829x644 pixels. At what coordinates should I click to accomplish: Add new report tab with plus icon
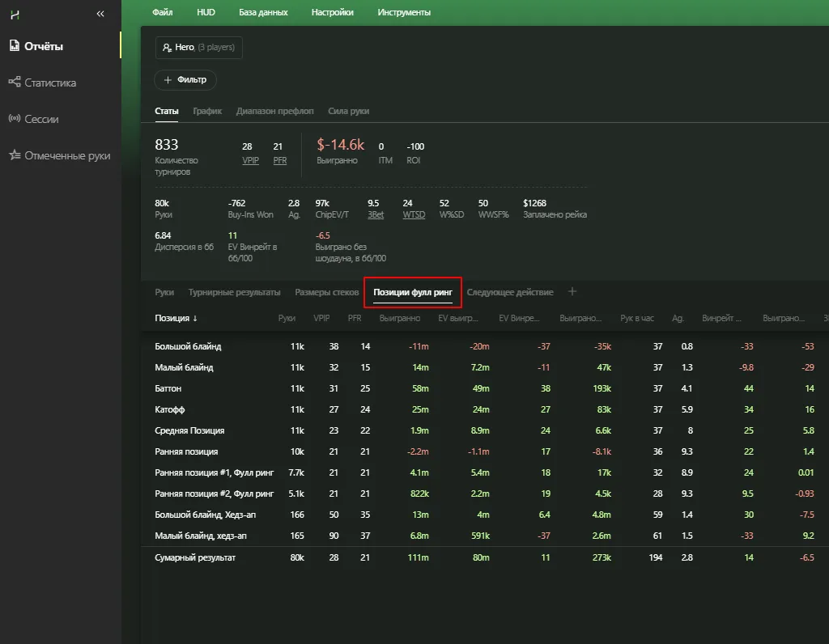pyautogui.click(x=572, y=291)
